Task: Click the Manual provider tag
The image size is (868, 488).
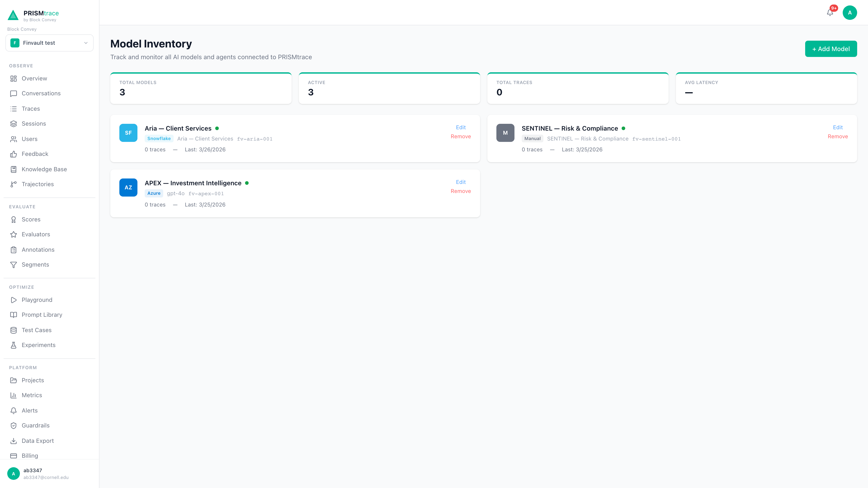Action: coord(532,139)
